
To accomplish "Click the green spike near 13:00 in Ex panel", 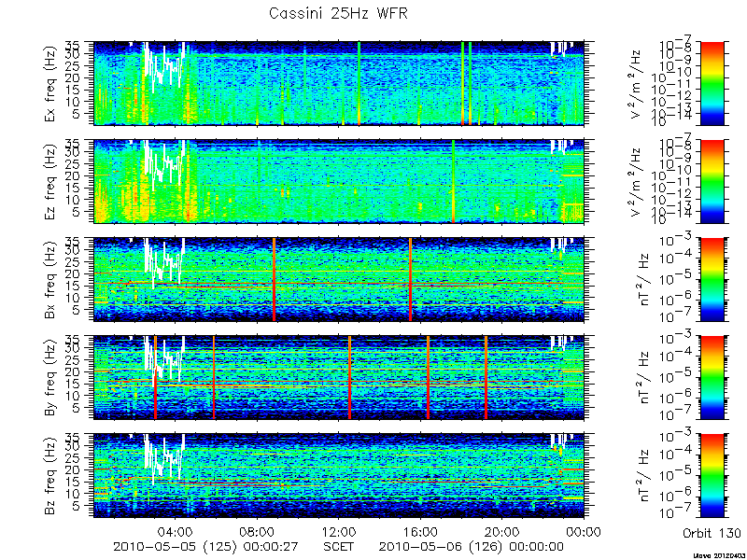I will pos(359,83).
